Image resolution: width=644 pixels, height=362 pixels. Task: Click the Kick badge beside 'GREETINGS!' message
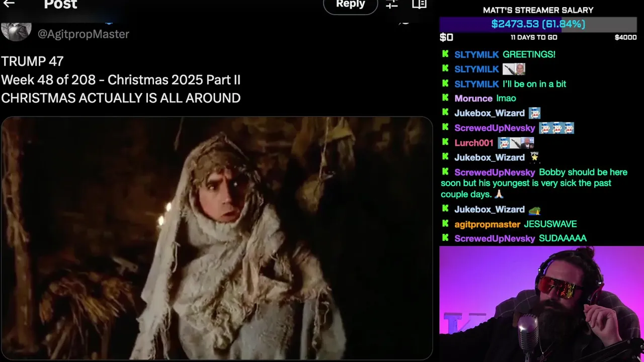445,54
